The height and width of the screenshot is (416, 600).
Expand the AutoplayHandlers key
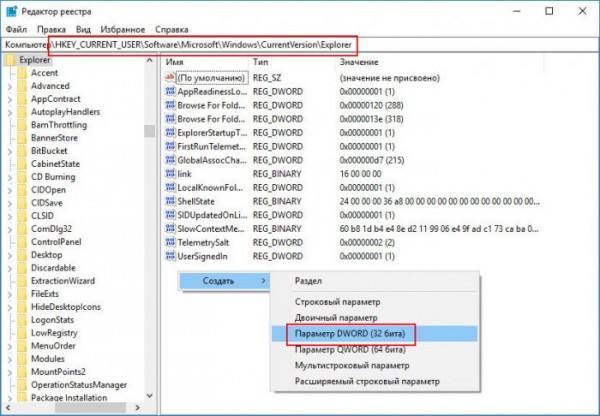coord(10,113)
